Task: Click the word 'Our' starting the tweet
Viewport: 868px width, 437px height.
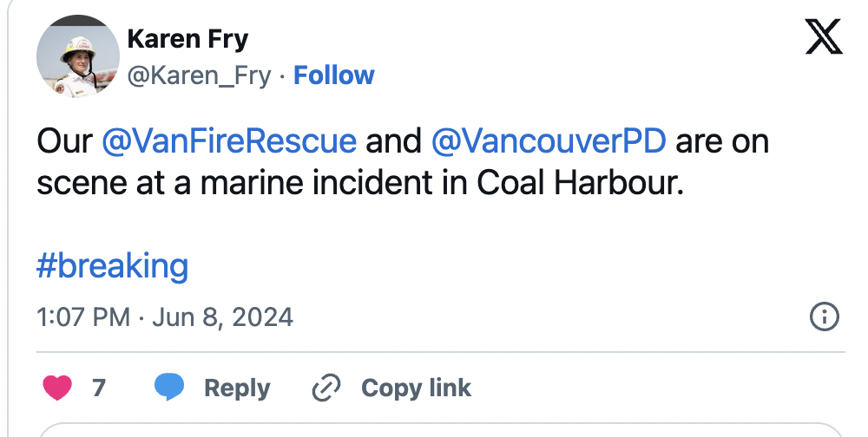Action: click(x=63, y=140)
